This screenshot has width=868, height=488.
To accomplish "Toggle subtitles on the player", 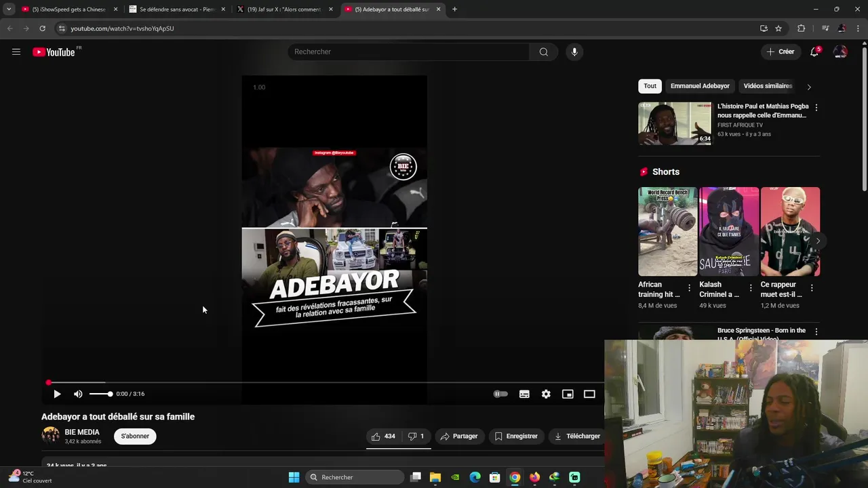I will (524, 394).
